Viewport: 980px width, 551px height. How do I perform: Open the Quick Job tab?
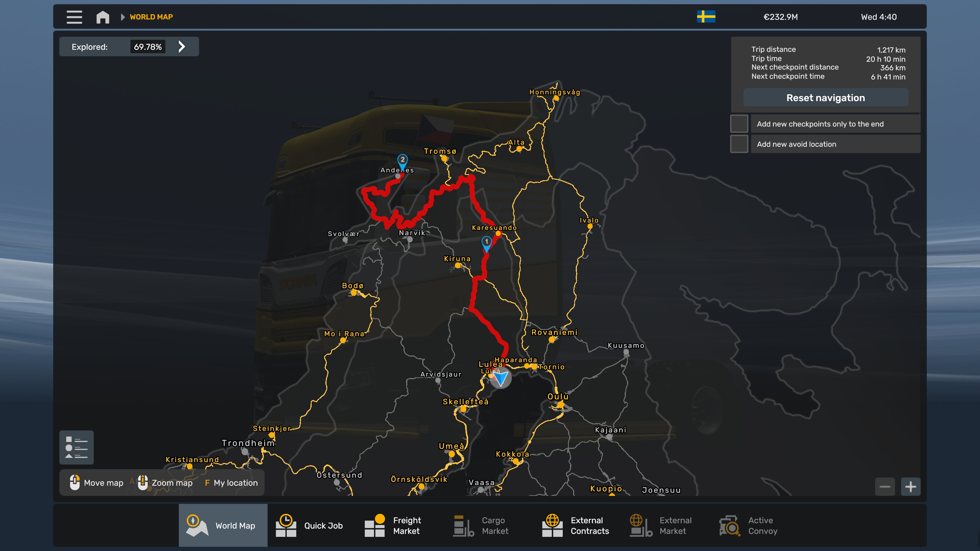(x=311, y=525)
